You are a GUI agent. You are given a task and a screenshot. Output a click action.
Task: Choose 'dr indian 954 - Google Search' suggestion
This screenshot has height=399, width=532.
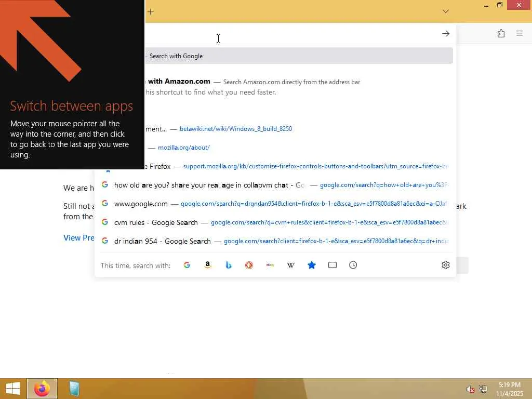(x=275, y=241)
